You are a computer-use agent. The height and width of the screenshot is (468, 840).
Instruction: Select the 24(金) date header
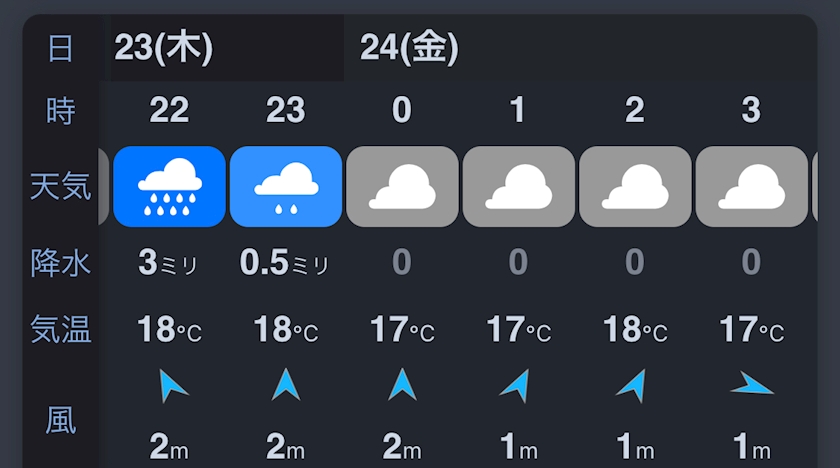point(409,48)
